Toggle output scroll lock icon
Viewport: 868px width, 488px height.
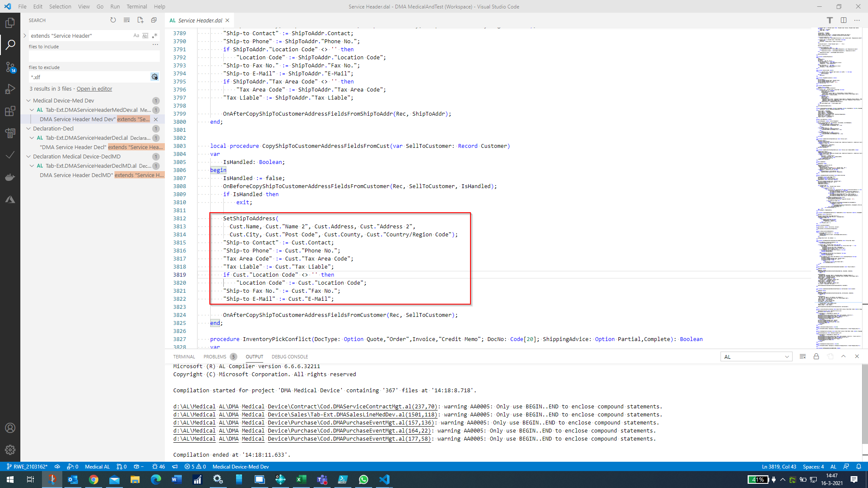816,356
